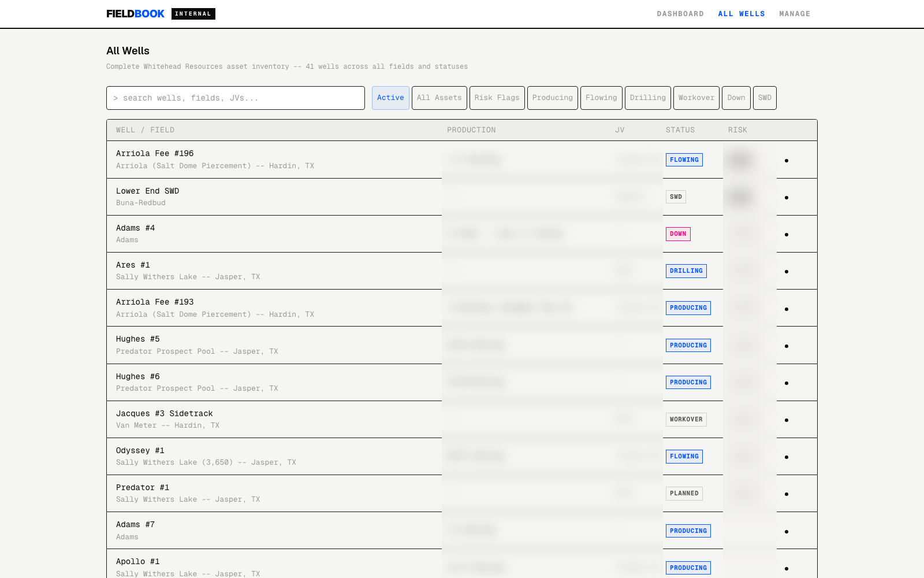Filter wells by Down status
This screenshot has height=578, width=924.
click(x=736, y=98)
